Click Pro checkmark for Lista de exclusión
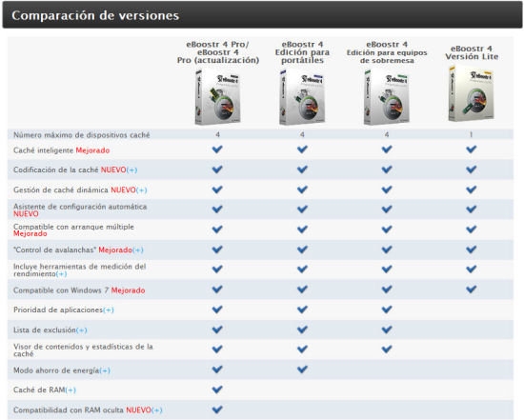The image size is (524, 420). click(x=217, y=330)
